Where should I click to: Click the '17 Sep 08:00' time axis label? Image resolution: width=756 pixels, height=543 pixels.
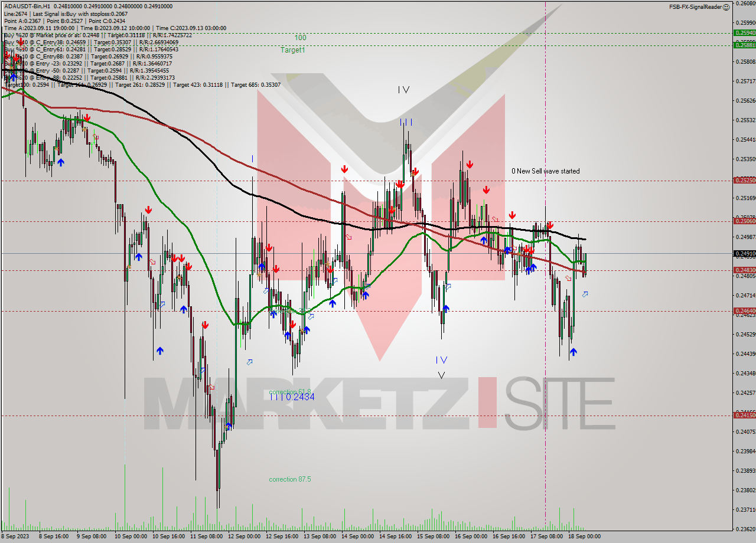click(546, 537)
